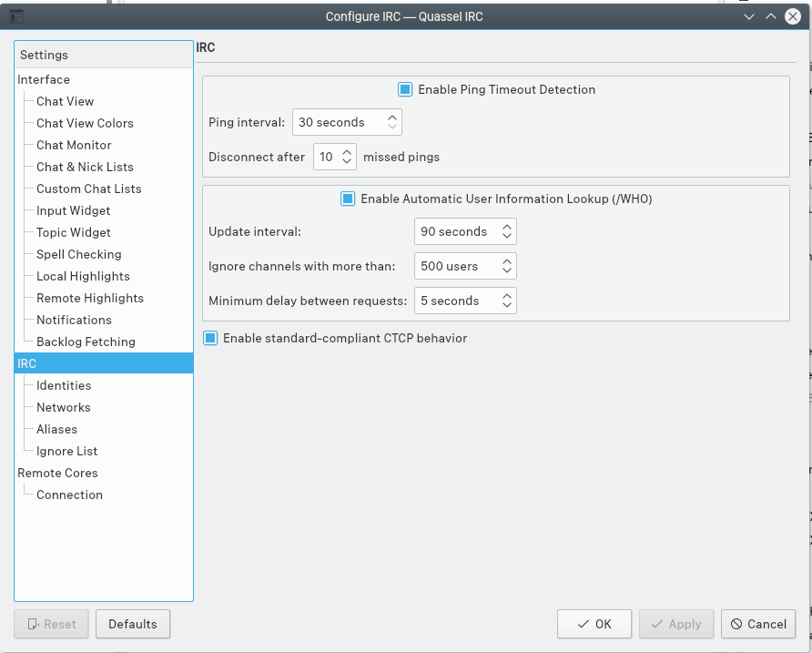Open Connection under Remote Cores
The width and height of the screenshot is (812, 653).
(x=69, y=495)
